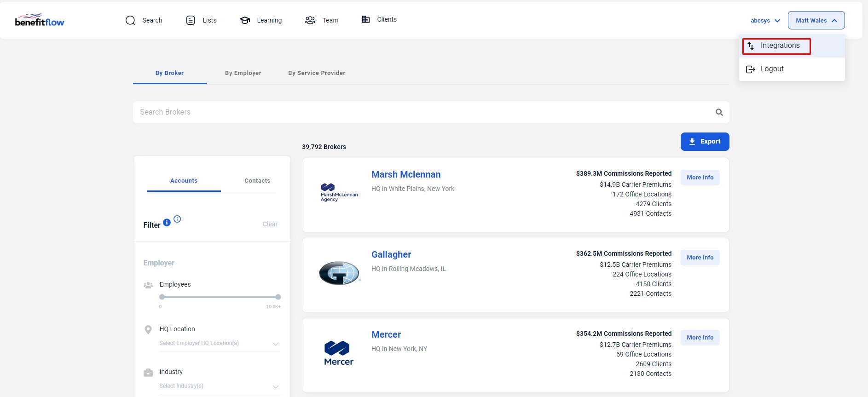Expand the Select Industry(s) dropdown

[x=220, y=386]
